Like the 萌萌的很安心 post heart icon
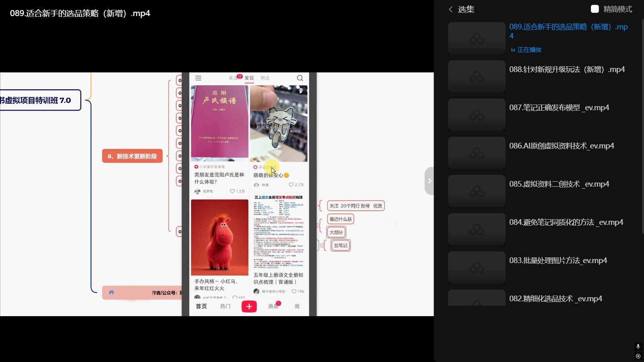This screenshot has height=362, width=644. click(291, 185)
